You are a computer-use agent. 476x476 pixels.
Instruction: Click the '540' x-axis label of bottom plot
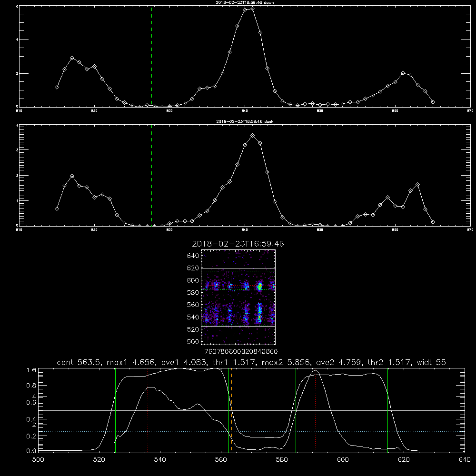point(160,460)
